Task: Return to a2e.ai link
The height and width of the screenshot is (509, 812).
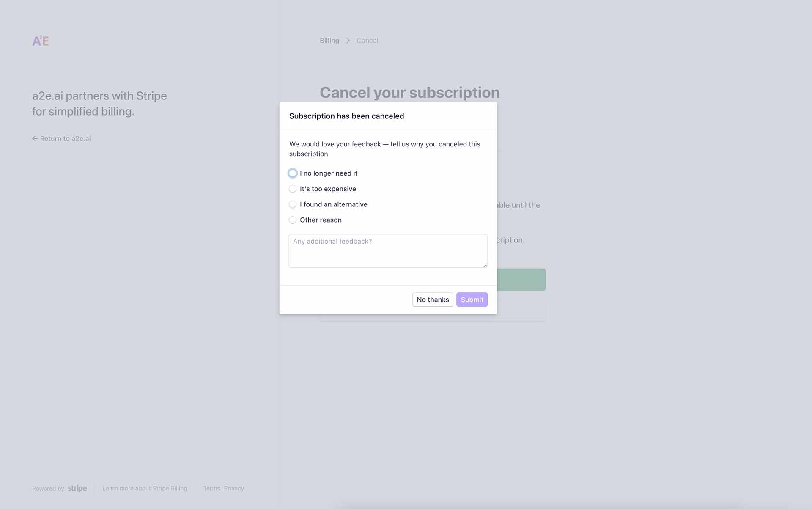Action: pos(62,138)
